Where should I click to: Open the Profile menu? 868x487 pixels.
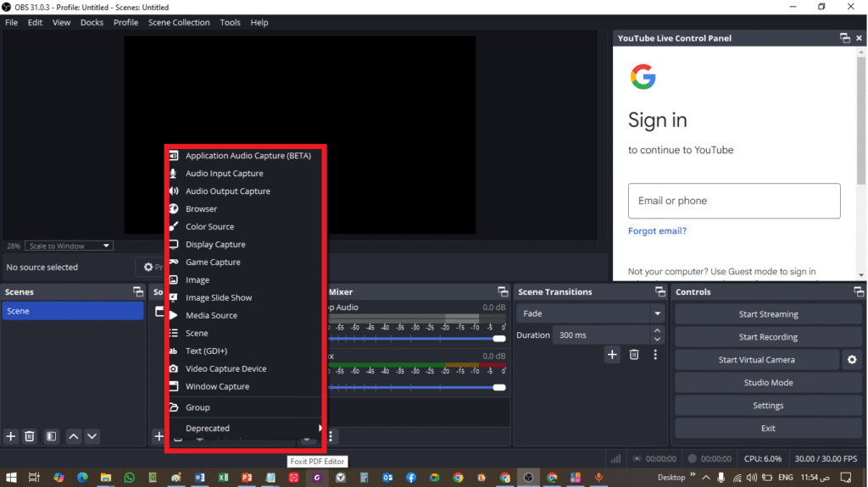point(125,23)
